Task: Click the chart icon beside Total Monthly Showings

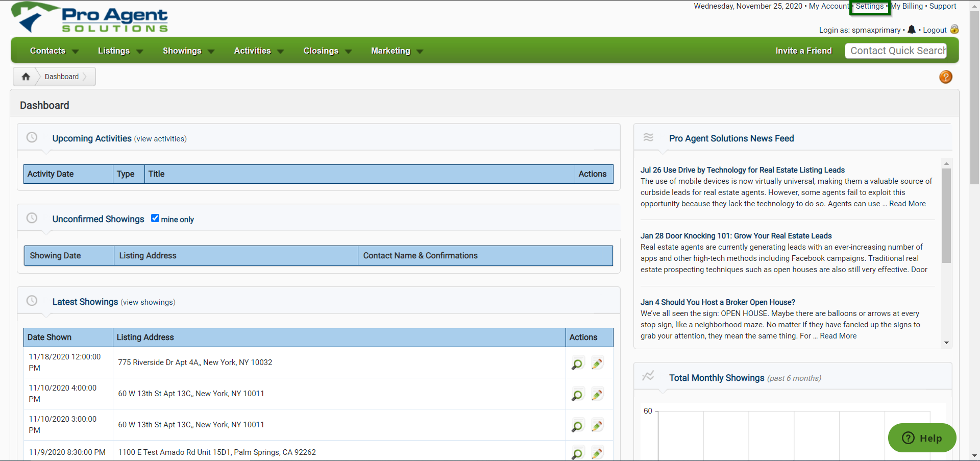Action: [x=648, y=376]
